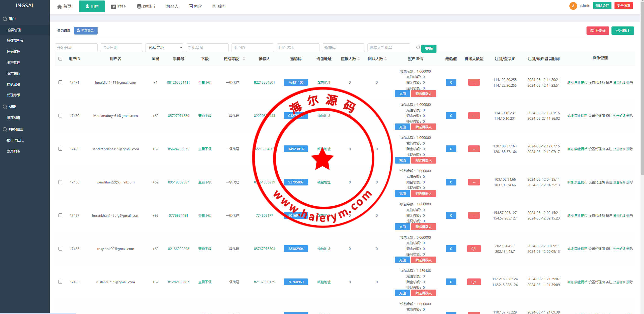
Task: Click sort arrows on 直推人数 column
Action: click(359, 59)
